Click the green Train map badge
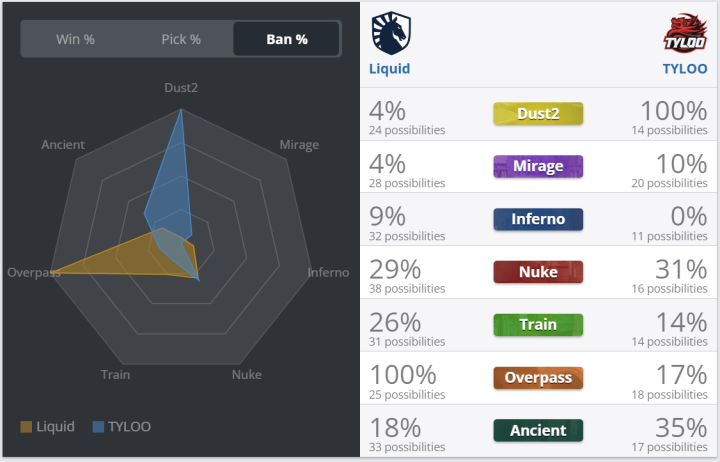 [538, 324]
